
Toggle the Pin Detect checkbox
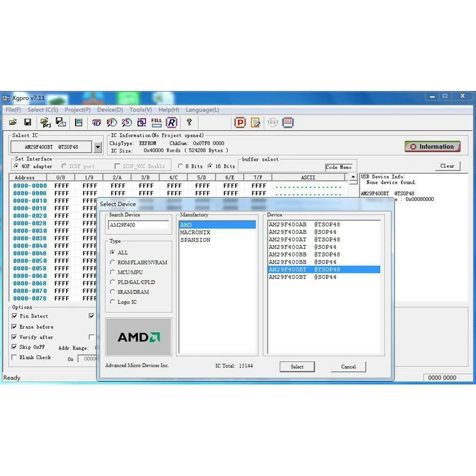click(x=14, y=316)
